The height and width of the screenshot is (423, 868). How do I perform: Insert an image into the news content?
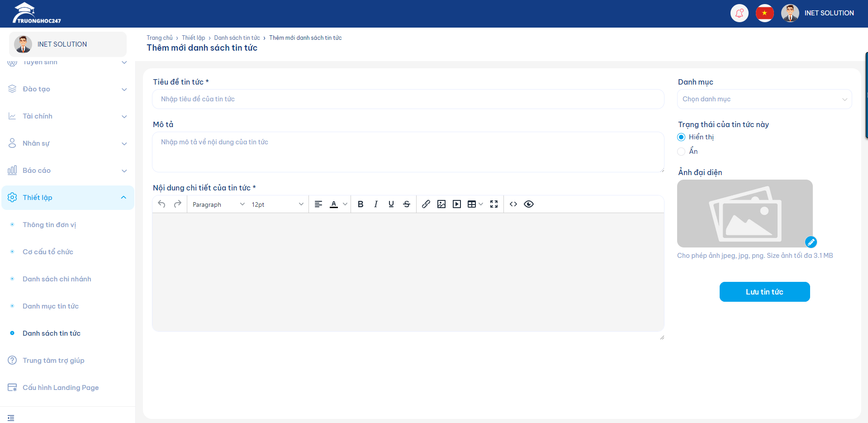(441, 204)
